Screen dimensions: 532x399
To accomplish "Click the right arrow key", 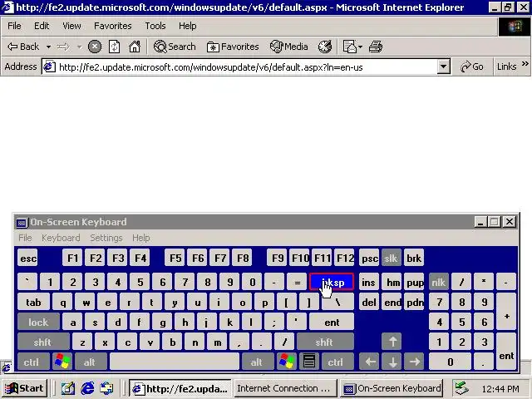I will click(414, 362).
